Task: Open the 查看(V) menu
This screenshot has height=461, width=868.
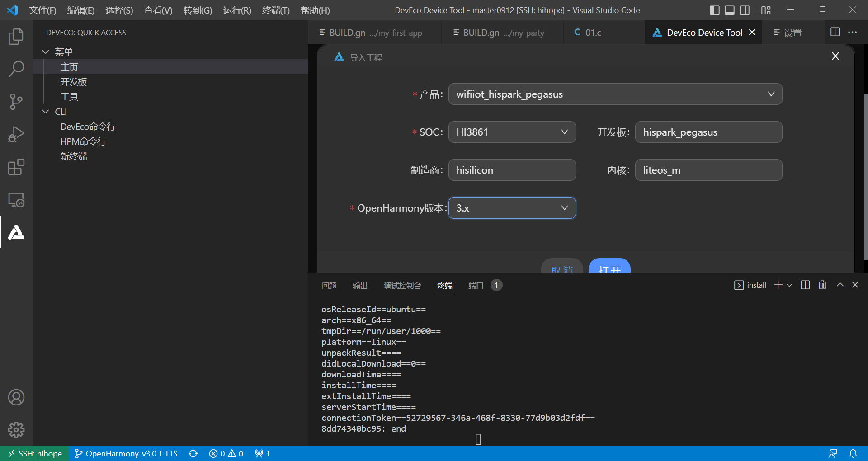Action: point(158,10)
